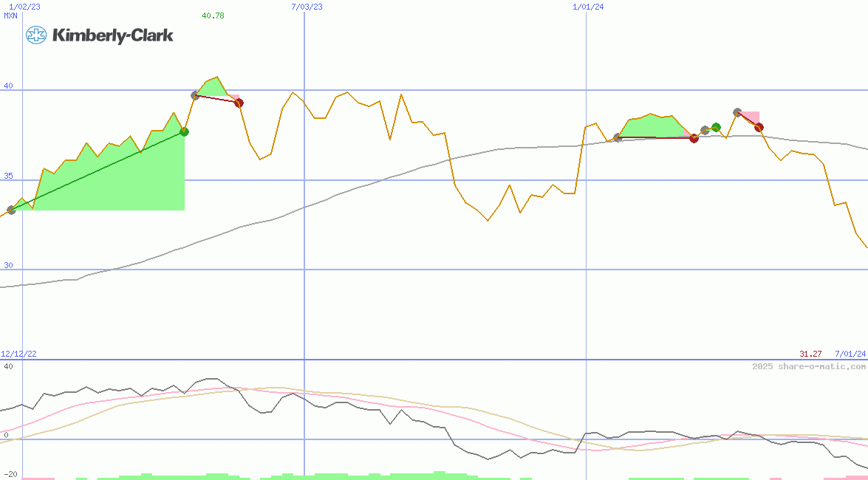Click the MXN currency label
This screenshot has height=480, width=868.
(x=10, y=16)
